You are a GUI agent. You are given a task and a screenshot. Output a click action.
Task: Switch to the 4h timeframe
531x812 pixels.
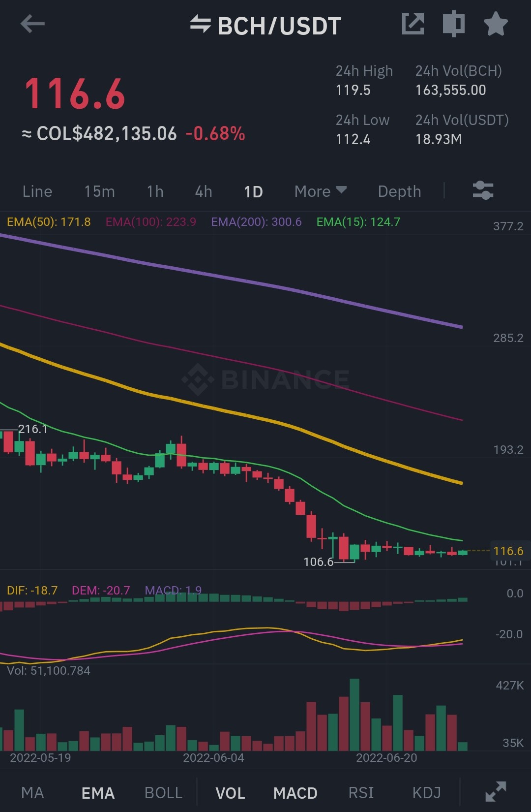click(204, 191)
